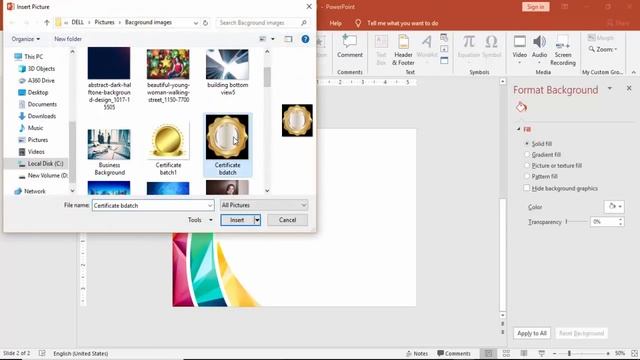Click Apply to All button
This screenshot has height=360, width=640.
pyautogui.click(x=532, y=333)
